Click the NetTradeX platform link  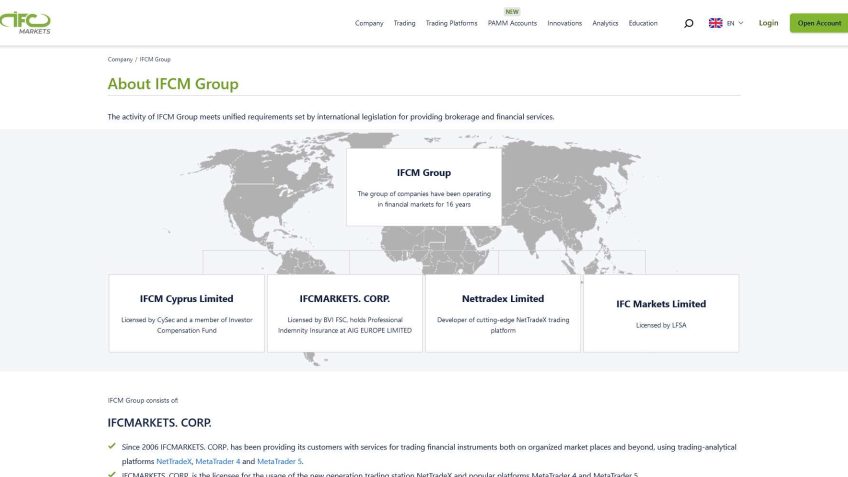tap(173, 461)
